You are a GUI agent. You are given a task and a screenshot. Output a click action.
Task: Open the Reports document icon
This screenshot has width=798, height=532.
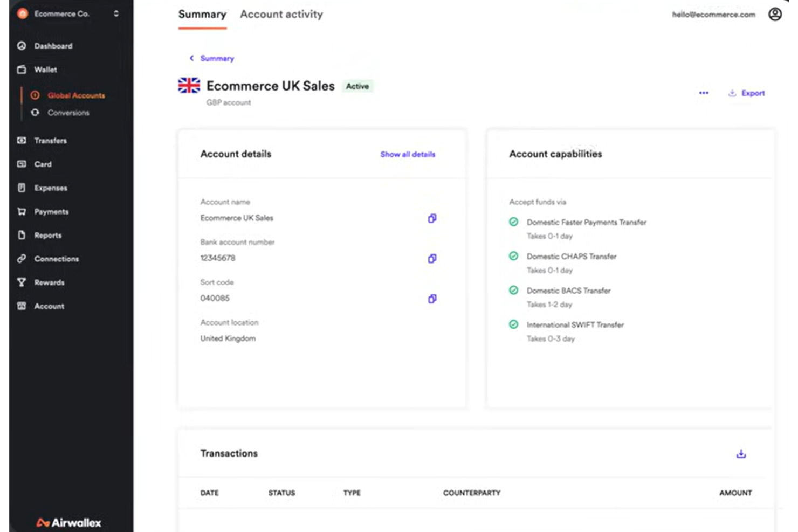[x=22, y=235]
